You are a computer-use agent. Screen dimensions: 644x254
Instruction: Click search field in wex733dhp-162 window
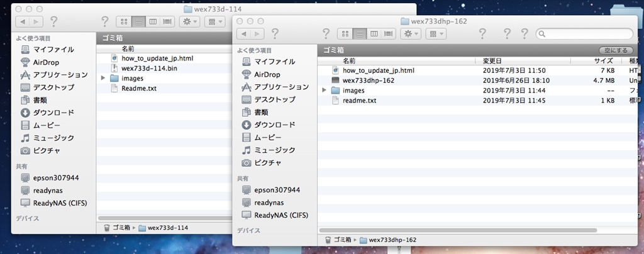tap(584, 34)
